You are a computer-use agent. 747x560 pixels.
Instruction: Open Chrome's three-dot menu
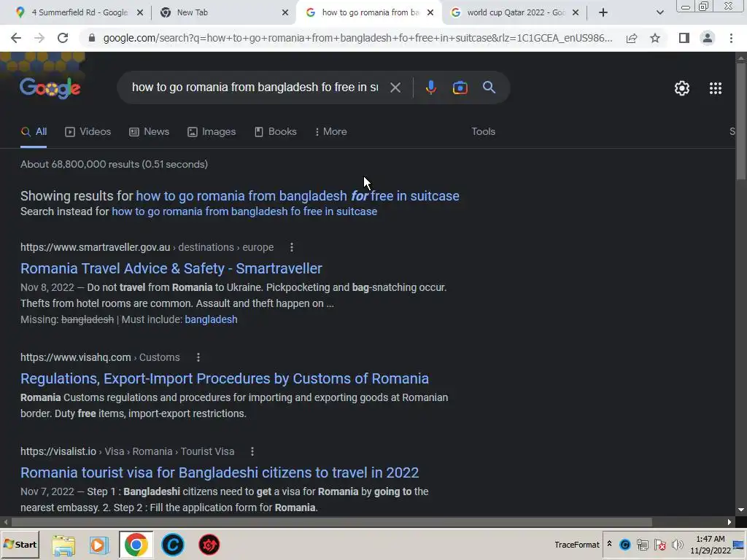[x=731, y=38]
